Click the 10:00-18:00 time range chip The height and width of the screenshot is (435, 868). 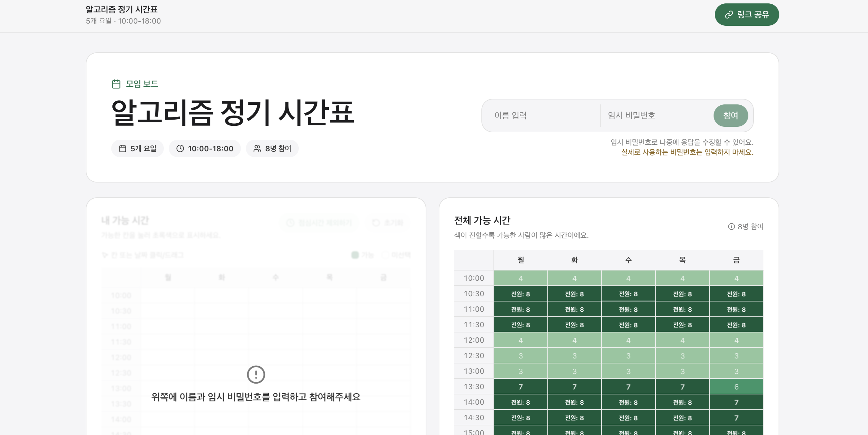click(205, 148)
